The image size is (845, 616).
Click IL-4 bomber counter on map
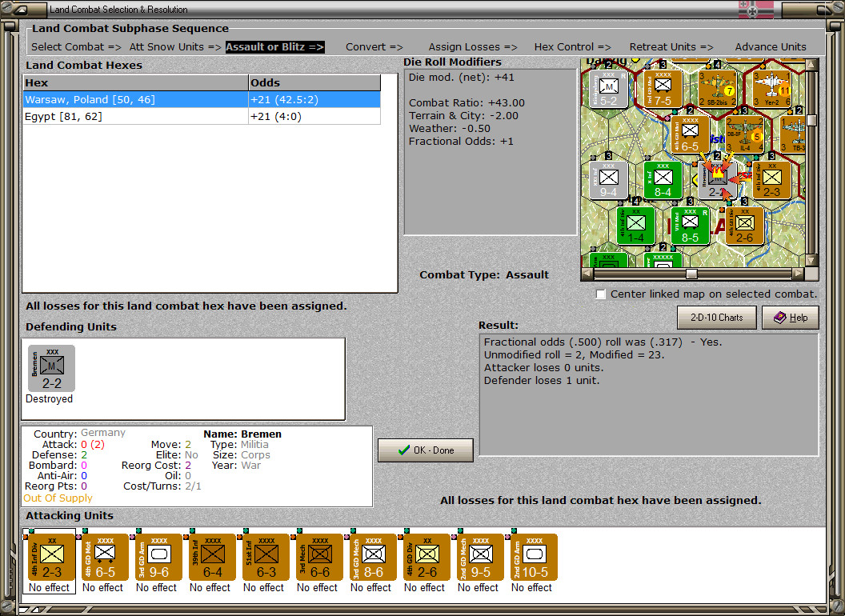pyautogui.click(x=744, y=134)
